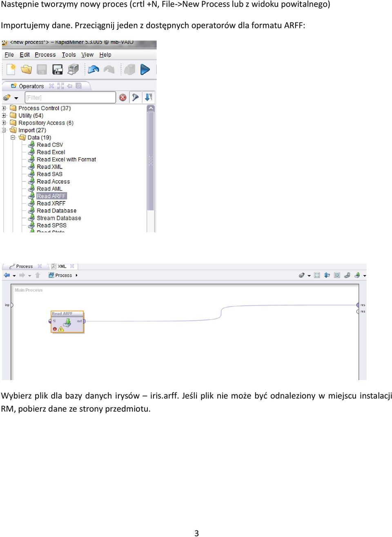Click the funnel filter icon next to Filter box
392x537 pixels.
coord(135,97)
